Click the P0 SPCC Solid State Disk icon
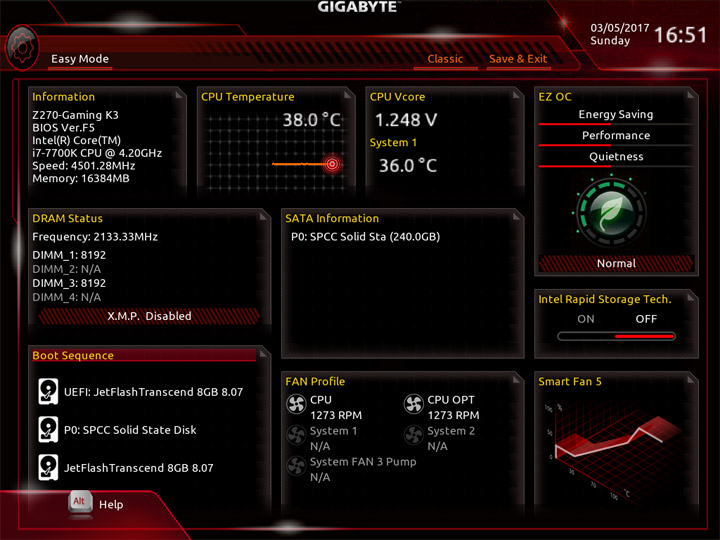The height and width of the screenshot is (540, 720). pos(48,430)
